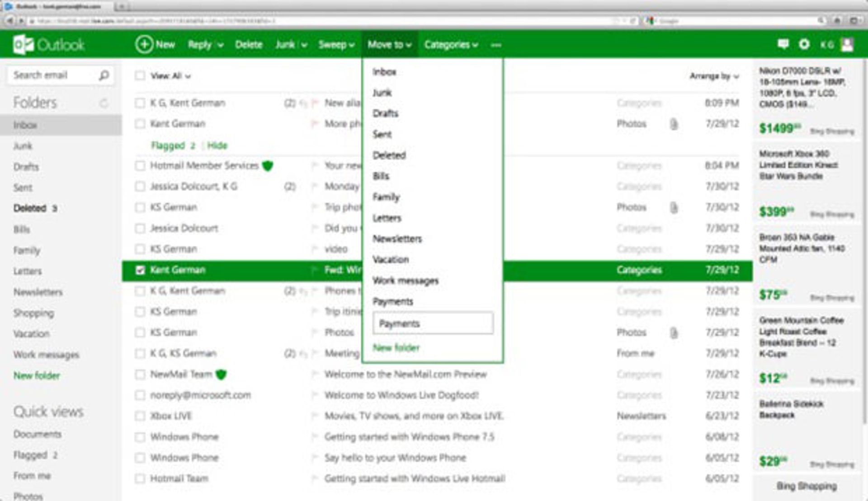
Task: Open the messaging chat icon
Action: point(783,44)
